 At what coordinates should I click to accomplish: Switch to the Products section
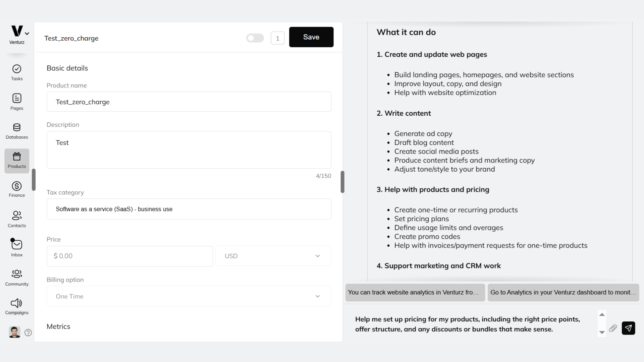click(x=16, y=161)
